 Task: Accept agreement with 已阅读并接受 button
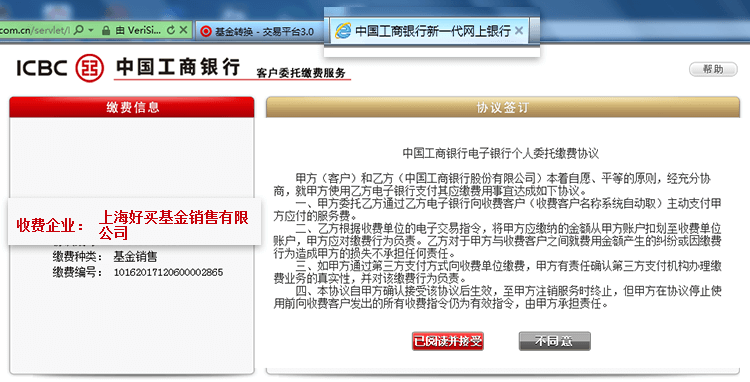[448, 341]
